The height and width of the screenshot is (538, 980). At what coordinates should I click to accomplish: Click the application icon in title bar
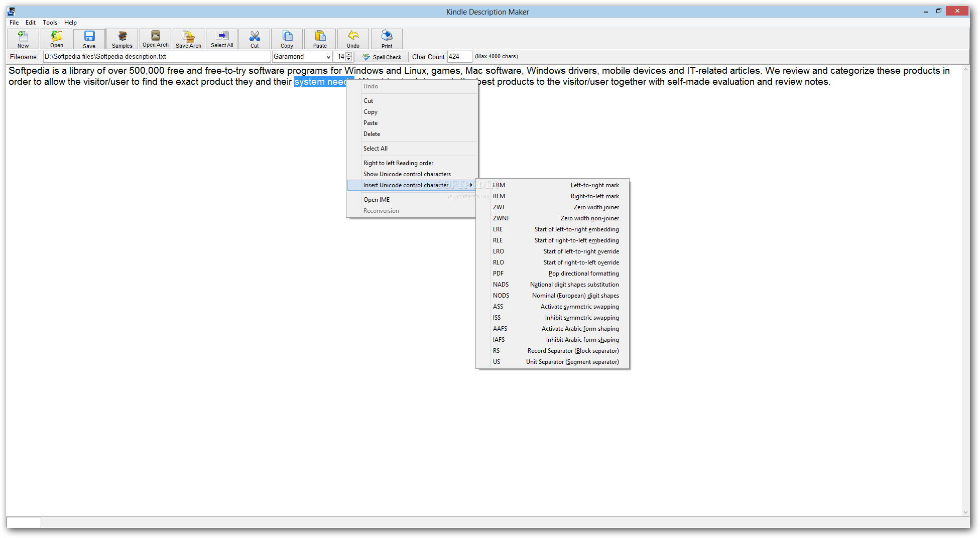point(12,11)
